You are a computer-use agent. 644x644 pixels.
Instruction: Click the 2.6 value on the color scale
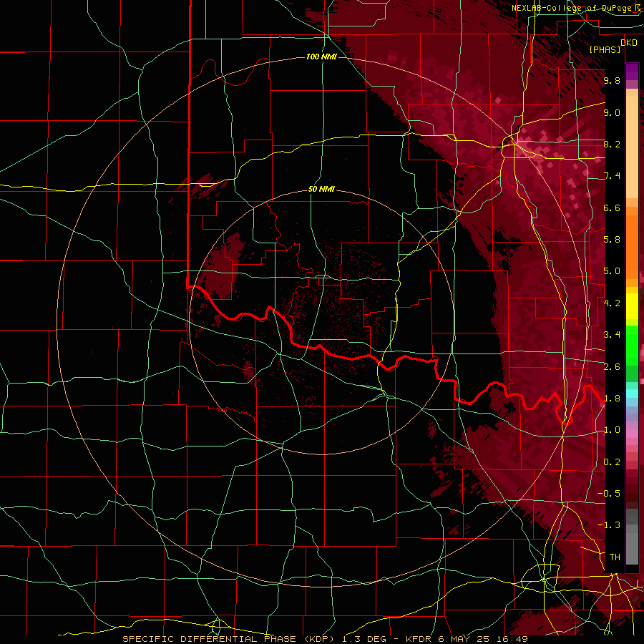(612, 367)
